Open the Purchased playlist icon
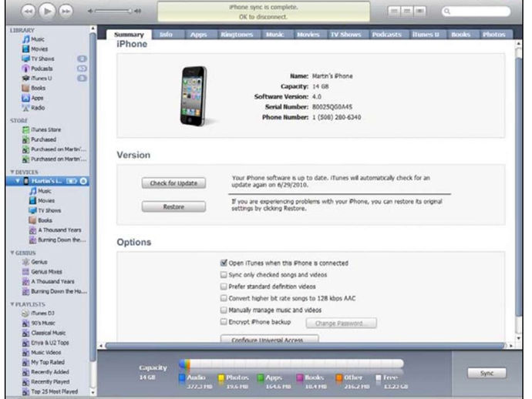The image size is (532, 399). pos(25,139)
